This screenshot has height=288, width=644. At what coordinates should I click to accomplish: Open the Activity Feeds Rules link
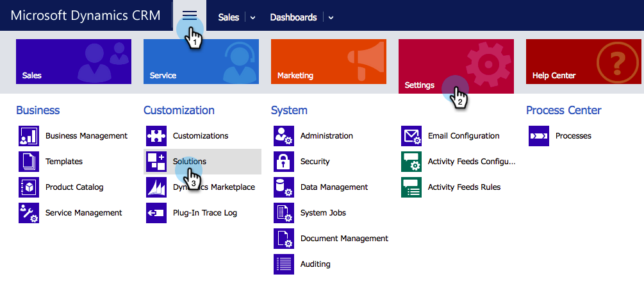(464, 187)
